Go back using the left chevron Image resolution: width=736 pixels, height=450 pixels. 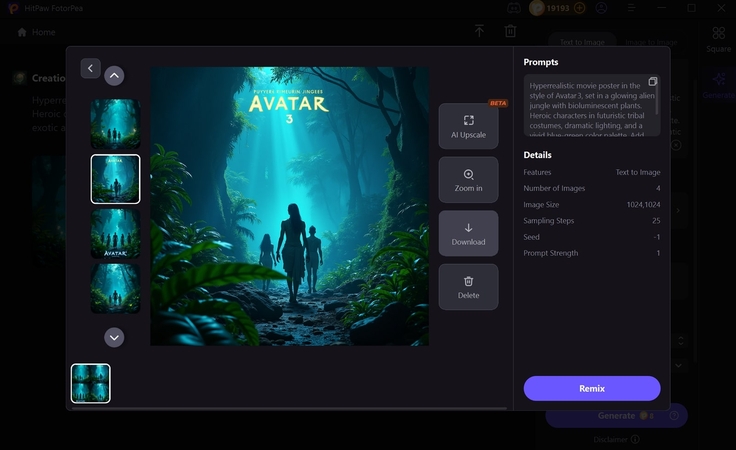[x=90, y=68]
